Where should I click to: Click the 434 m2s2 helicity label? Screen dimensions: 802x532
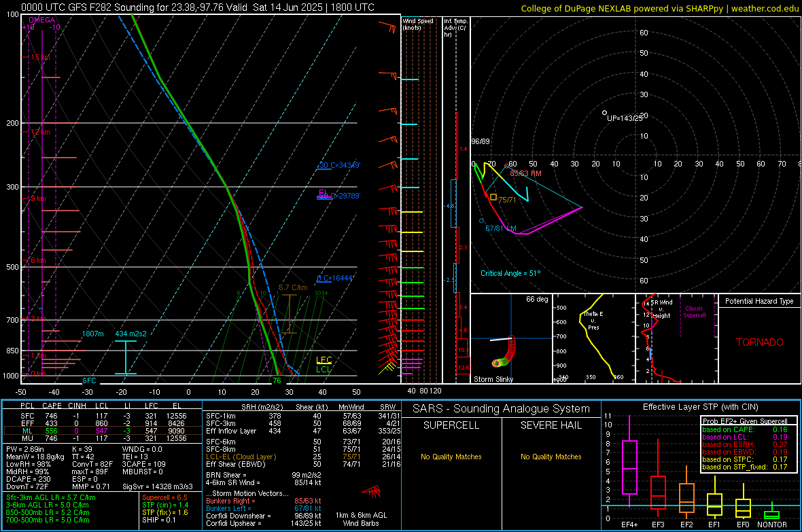(x=130, y=334)
